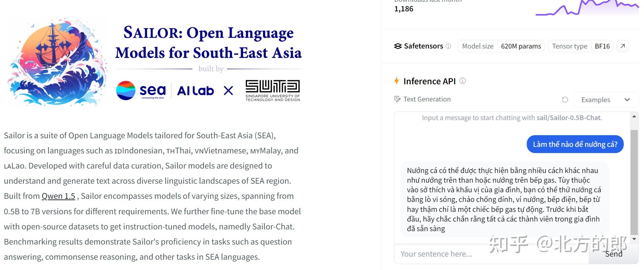
Task: Click the Sailor ship wave illustration
Action: pos(57,62)
